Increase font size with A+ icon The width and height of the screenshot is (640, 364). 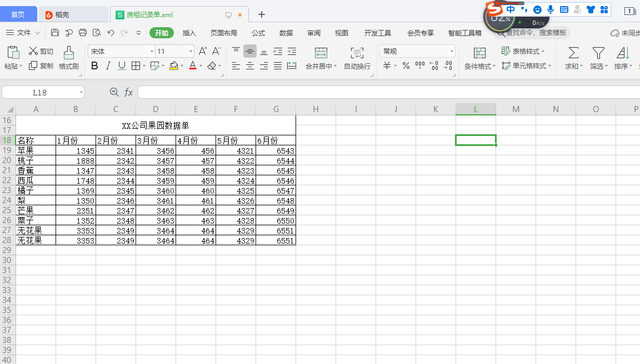click(x=203, y=51)
